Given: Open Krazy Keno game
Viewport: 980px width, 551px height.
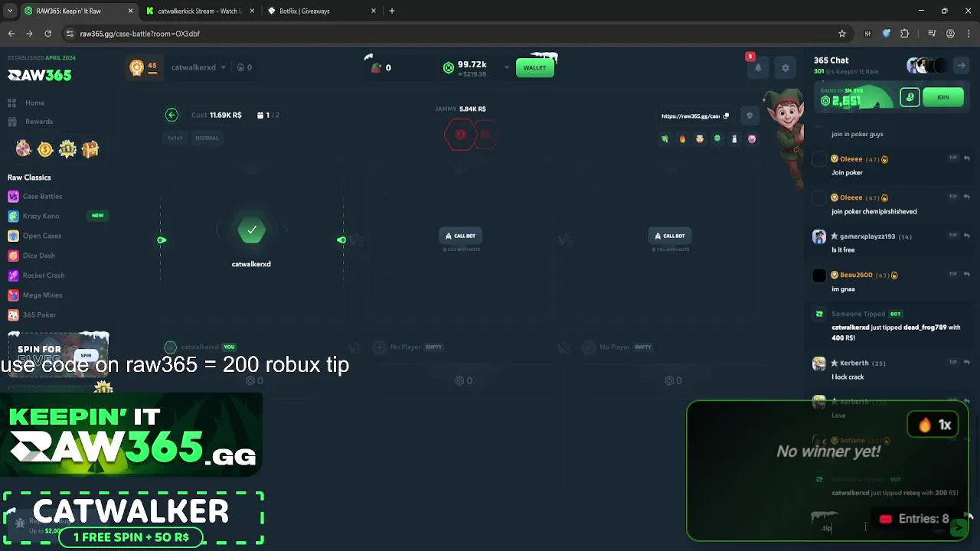Looking at the screenshot, I should [x=34, y=216].
